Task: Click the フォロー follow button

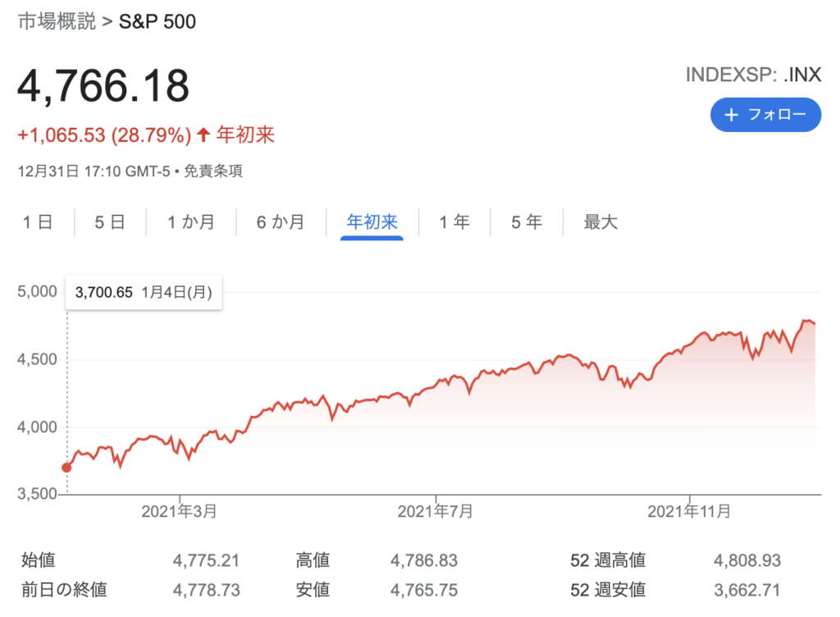Action: [765, 115]
